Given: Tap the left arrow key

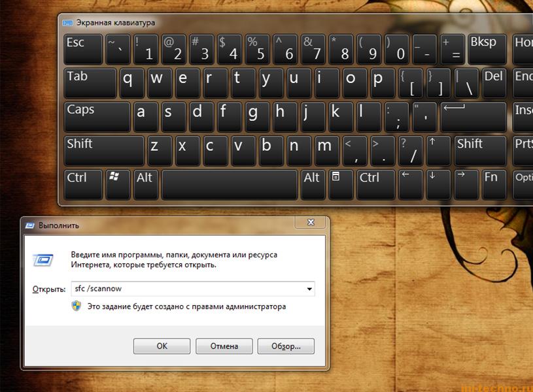Looking at the screenshot, I should click(410, 184).
